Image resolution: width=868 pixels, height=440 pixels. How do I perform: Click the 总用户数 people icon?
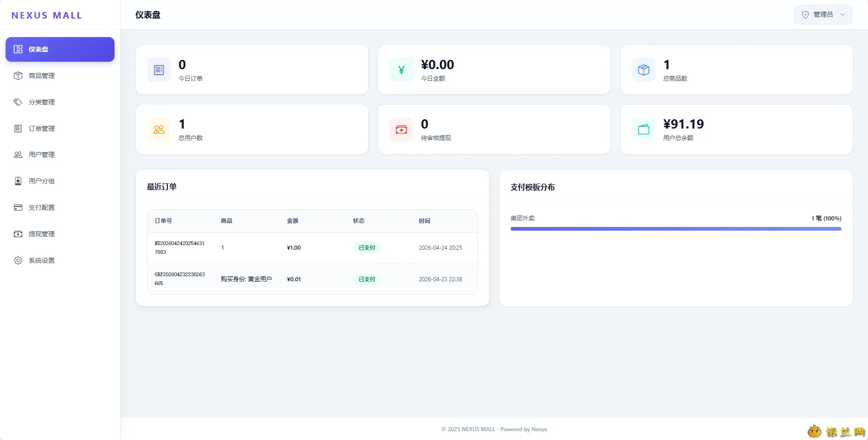(x=159, y=129)
